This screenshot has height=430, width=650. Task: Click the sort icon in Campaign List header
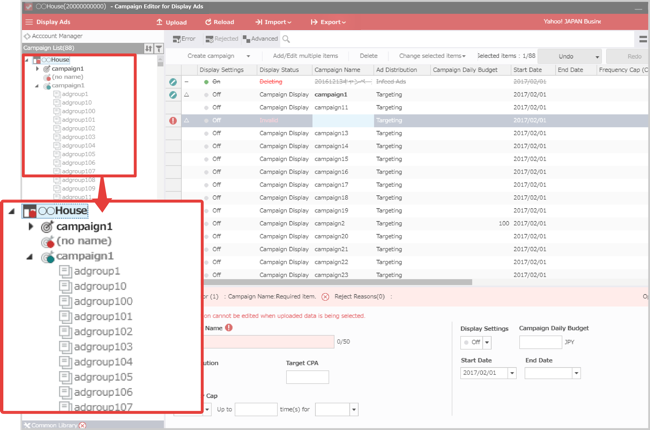pos(148,49)
